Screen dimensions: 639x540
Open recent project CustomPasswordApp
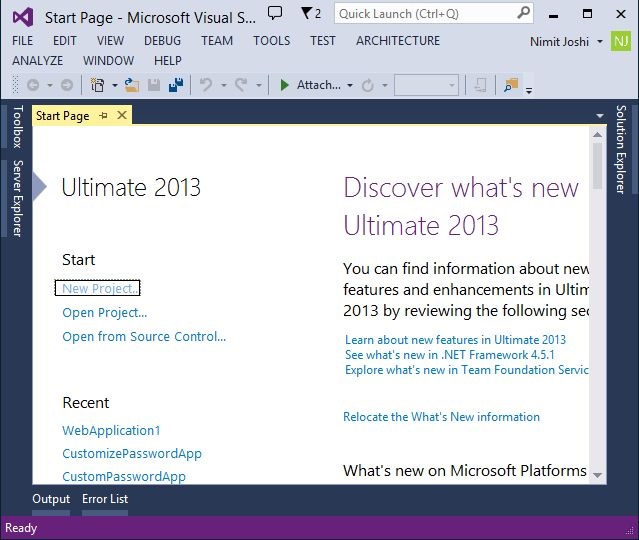click(124, 476)
